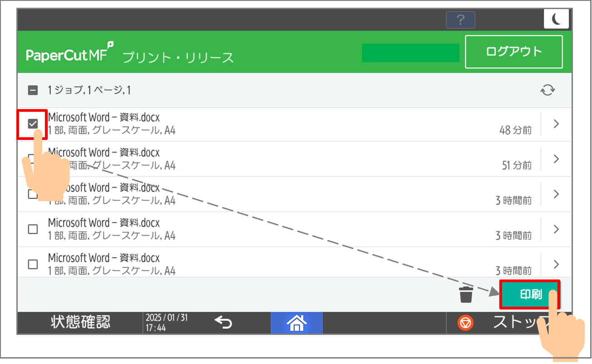Select the '1ジョブ, 1ページ, 1' summary text
This screenshot has width=592, height=364.
coord(90,90)
